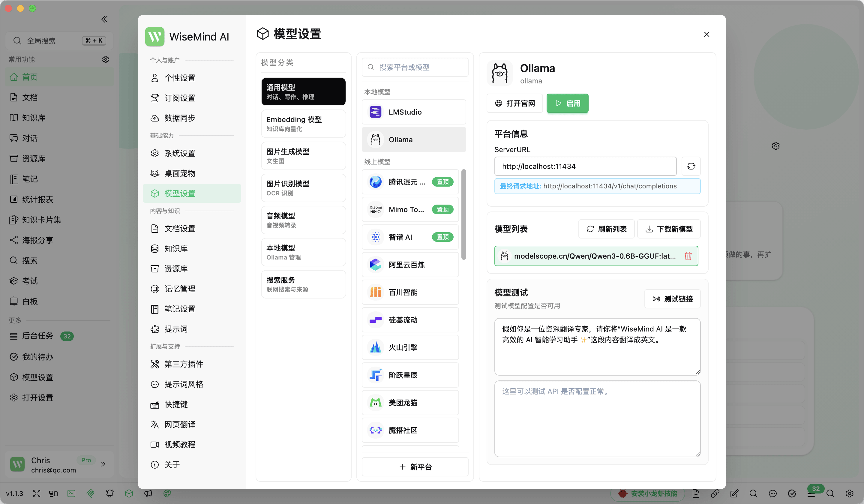Select 本地模型 Ollama 管理 category

(303, 252)
